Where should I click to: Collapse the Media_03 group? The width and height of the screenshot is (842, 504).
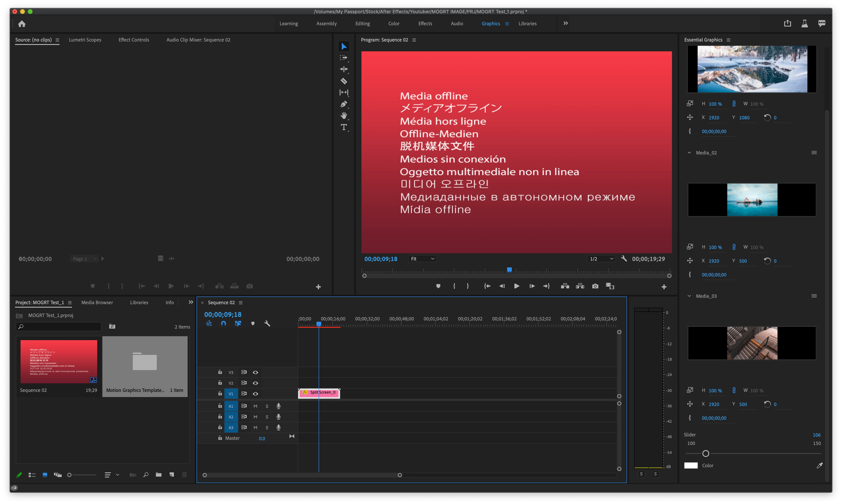point(689,296)
